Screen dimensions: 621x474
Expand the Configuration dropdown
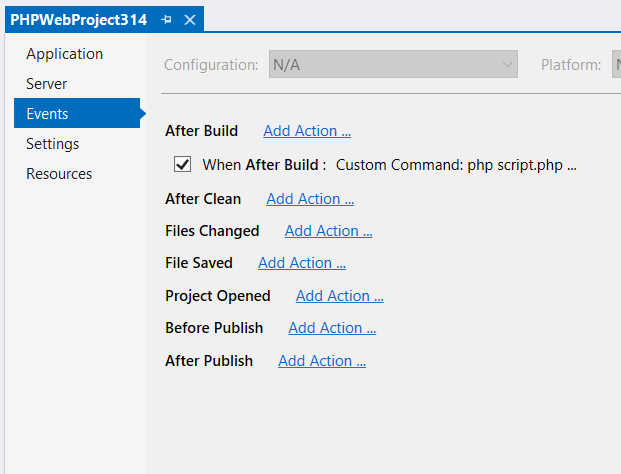tap(393, 65)
